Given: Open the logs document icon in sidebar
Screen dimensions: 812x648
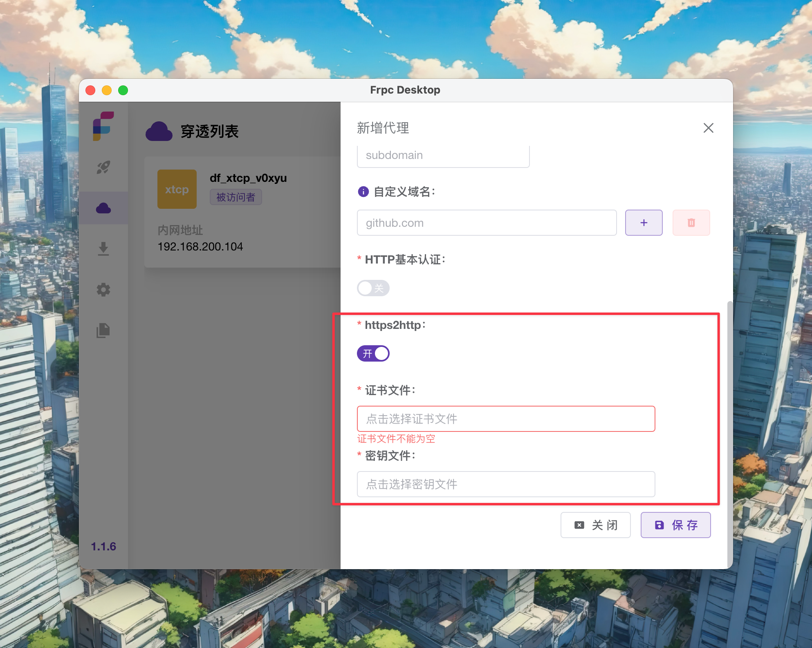Looking at the screenshot, I should coord(103,331).
